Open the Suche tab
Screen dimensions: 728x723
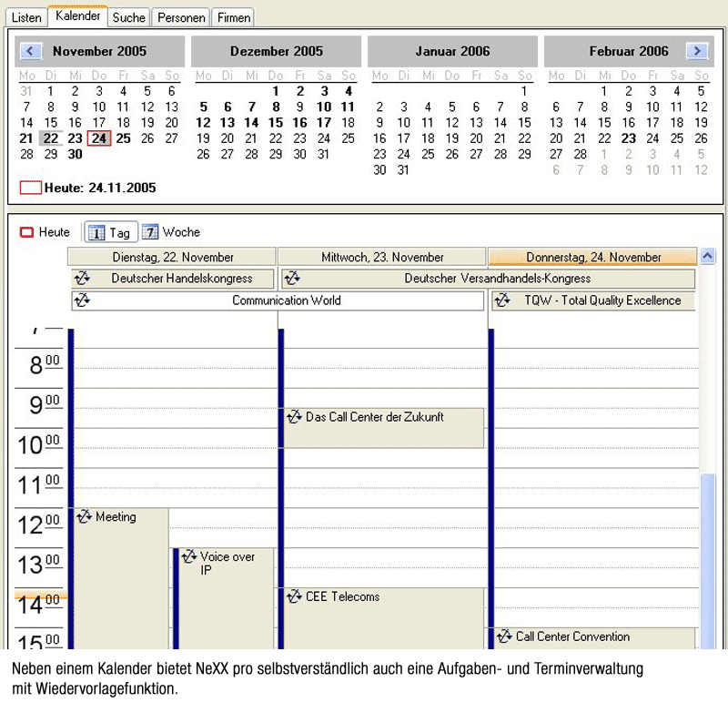click(128, 17)
